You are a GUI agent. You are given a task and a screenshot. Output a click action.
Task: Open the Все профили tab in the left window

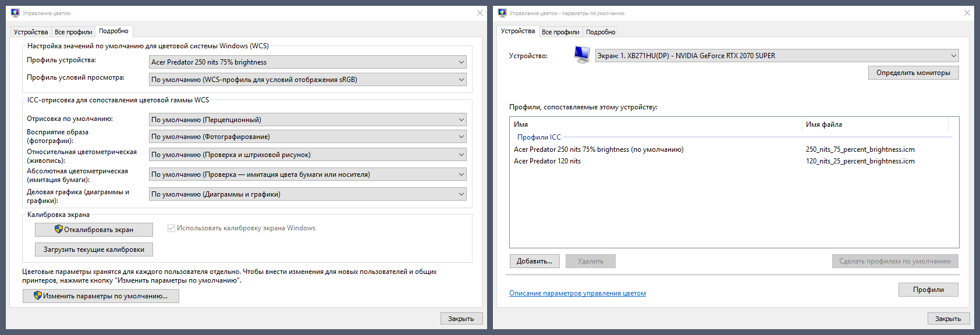[73, 32]
